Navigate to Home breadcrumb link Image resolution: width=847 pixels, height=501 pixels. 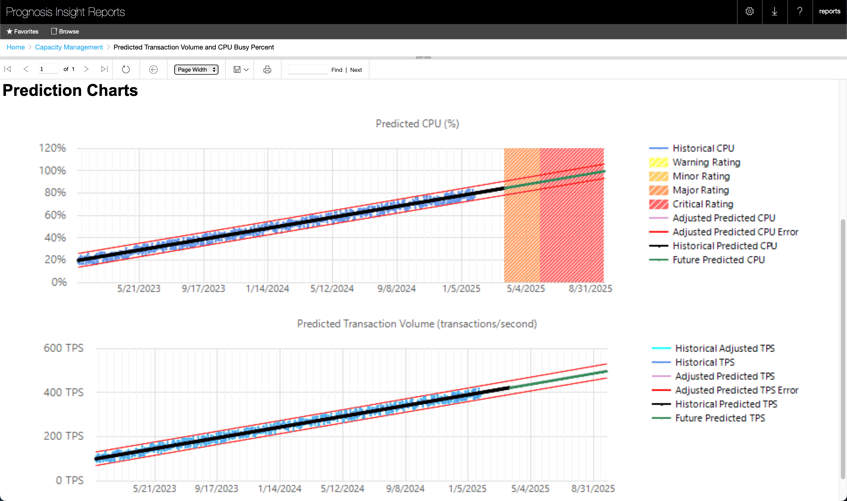(x=16, y=47)
